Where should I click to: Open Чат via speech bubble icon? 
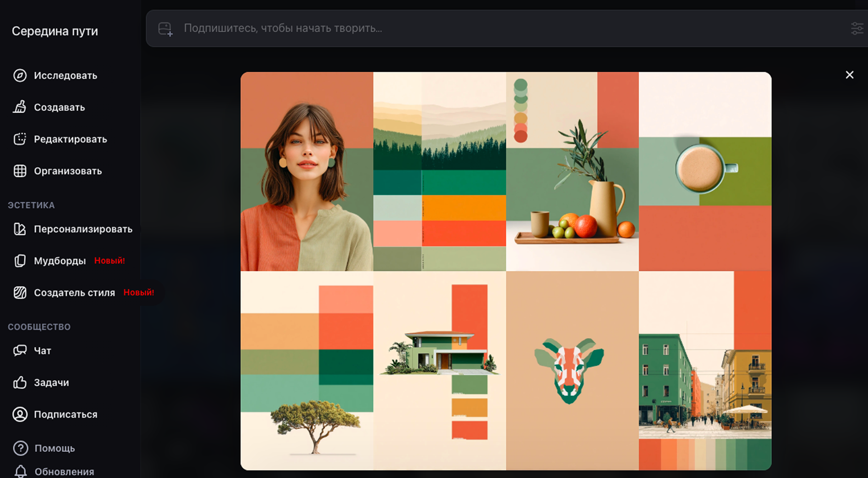pos(20,351)
